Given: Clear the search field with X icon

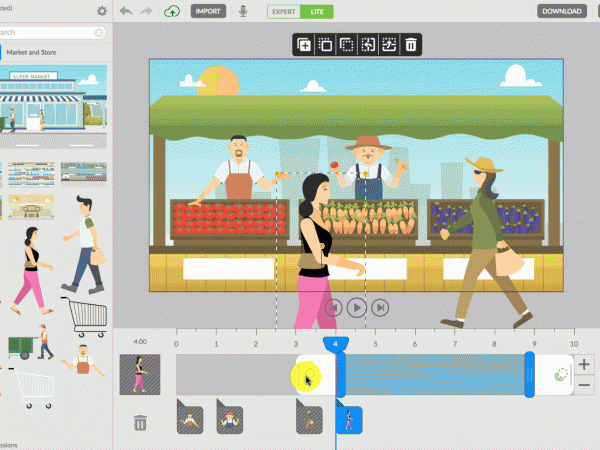Looking at the screenshot, I should (99, 33).
